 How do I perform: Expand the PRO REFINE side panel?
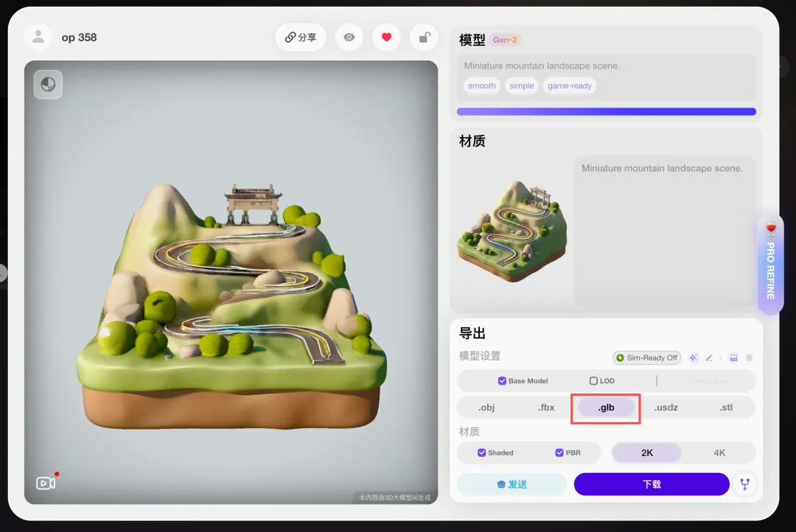pyautogui.click(x=770, y=265)
